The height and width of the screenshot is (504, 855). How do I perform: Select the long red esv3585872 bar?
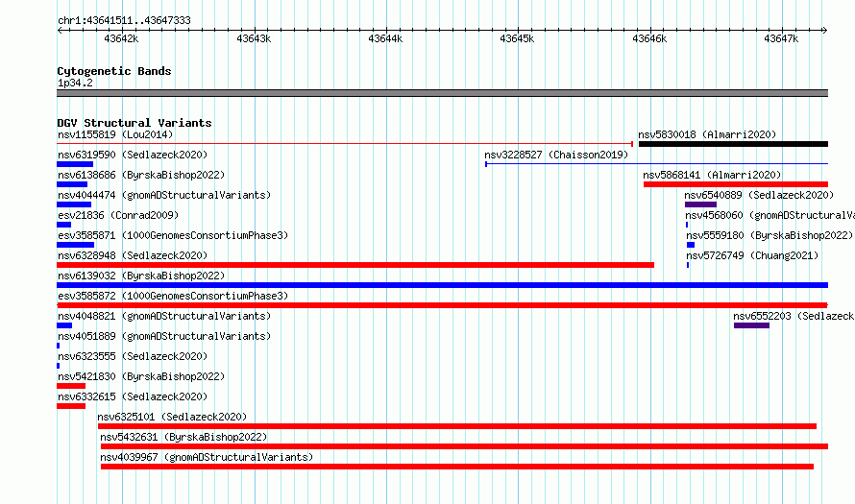[x=442, y=305]
